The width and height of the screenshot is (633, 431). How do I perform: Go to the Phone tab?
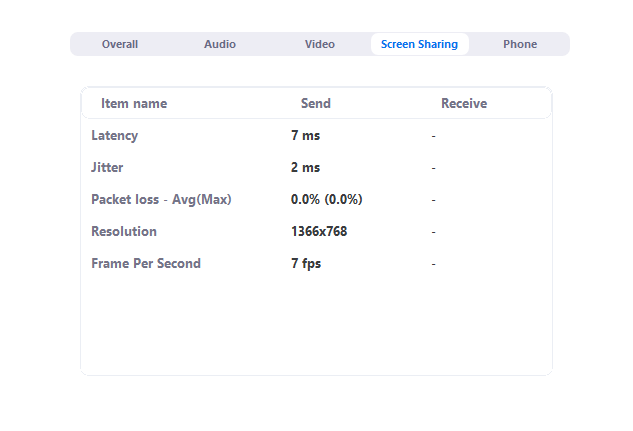[520, 44]
